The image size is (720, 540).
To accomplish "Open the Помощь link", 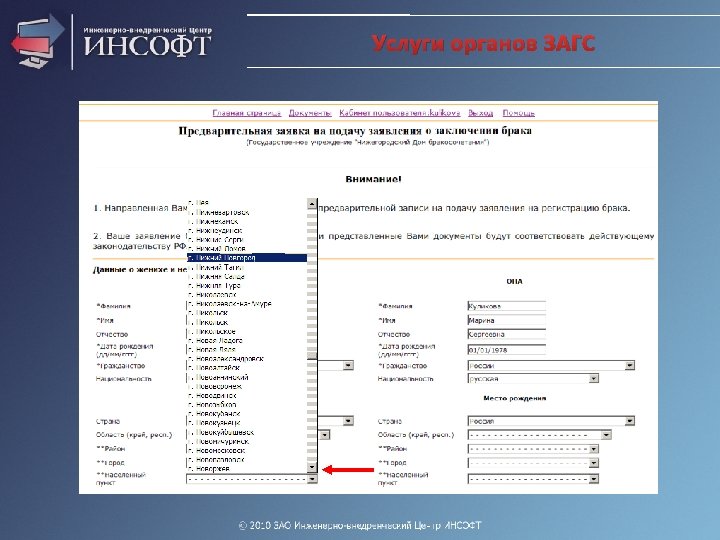I will [x=519, y=113].
